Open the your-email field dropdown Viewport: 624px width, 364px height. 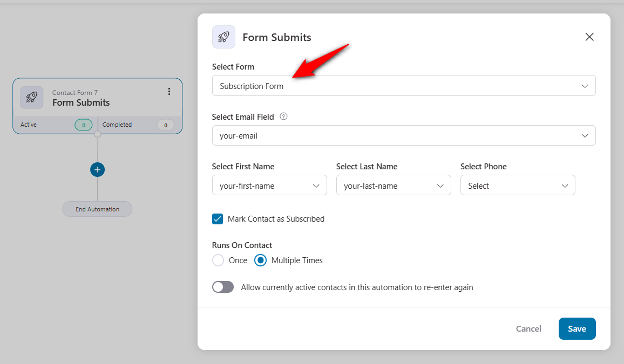(x=404, y=135)
